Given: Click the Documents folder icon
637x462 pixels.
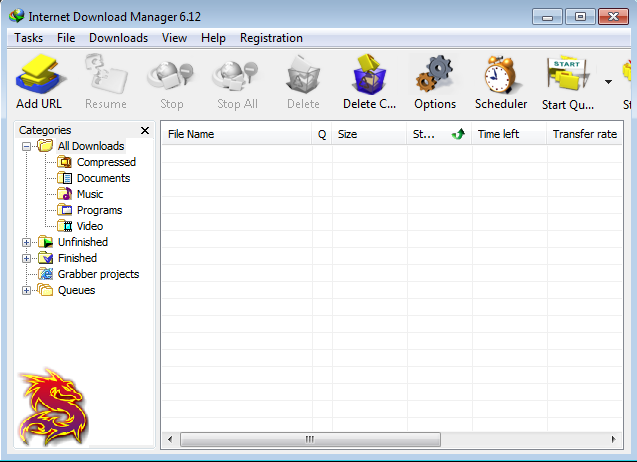Looking at the screenshot, I should pos(65,178).
